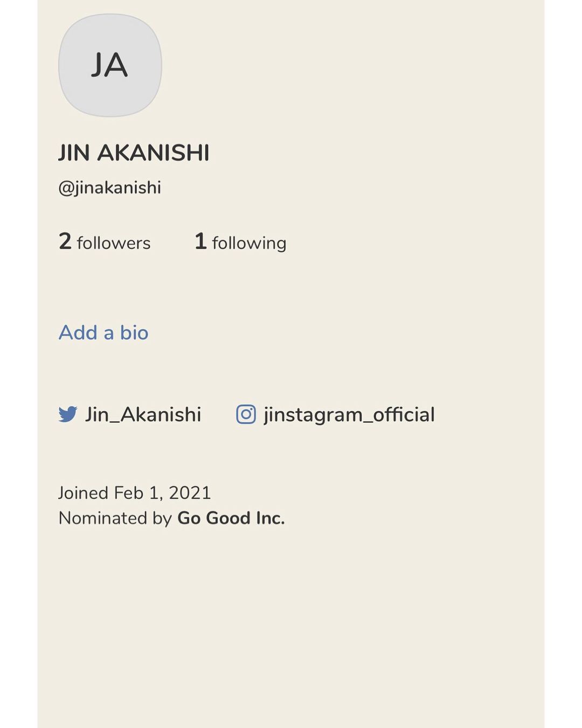Open jinstagram_official Instagram link

349,415
